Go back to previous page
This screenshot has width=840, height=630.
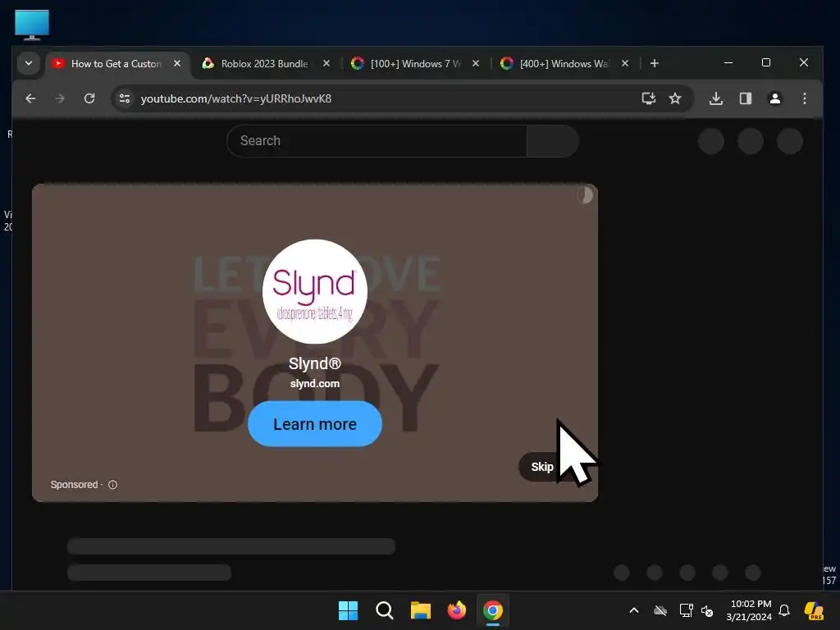point(30,98)
